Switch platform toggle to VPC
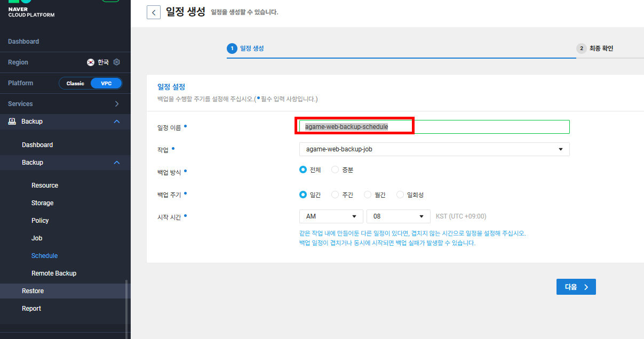Viewport: 644px width, 339px height. 106,83
